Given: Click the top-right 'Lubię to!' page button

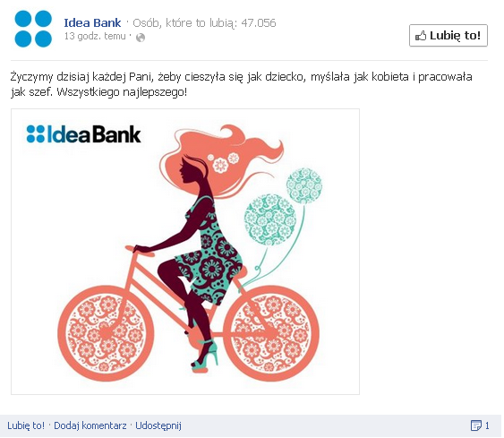Looking at the screenshot, I should 448,35.
